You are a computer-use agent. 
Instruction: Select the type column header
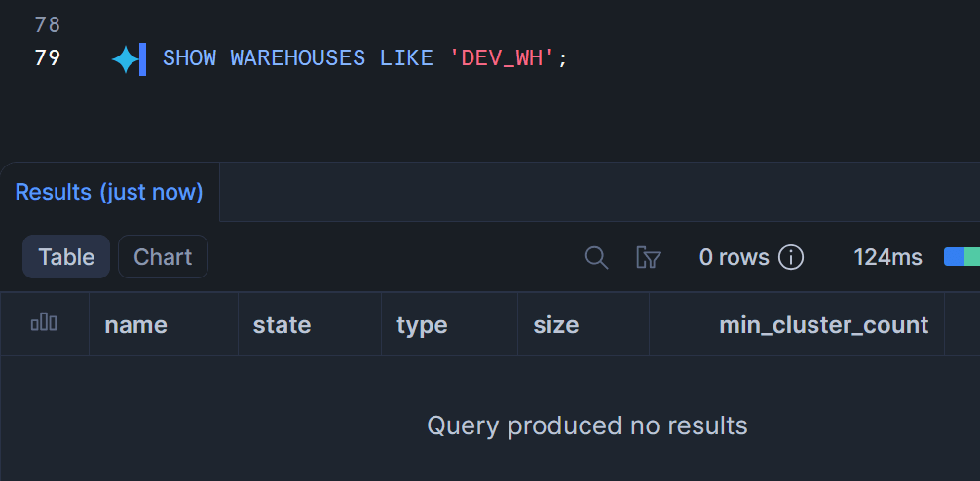pos(422,325)
